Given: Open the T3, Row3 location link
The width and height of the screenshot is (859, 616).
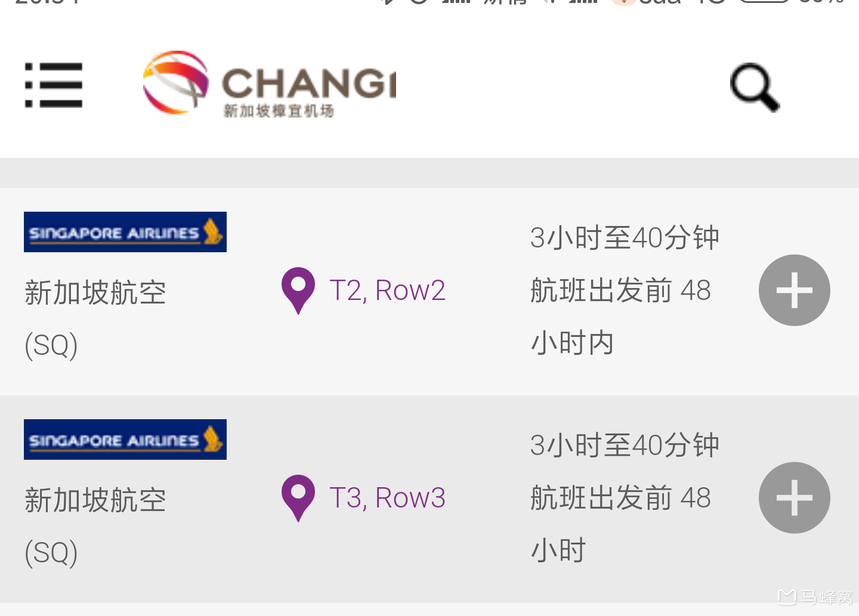Looking at the screenshot, I should 387,498.
